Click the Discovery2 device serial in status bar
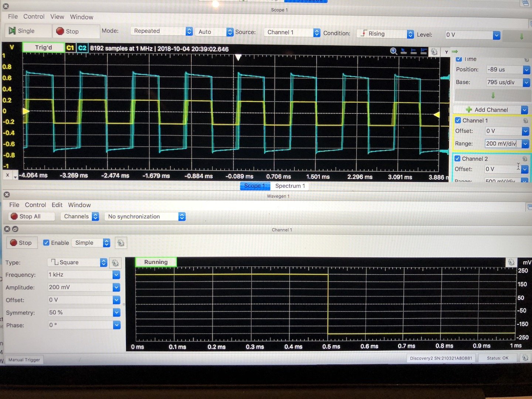This screenshot has height=399, width=532. pyautogui.click(x=441, y=358)
